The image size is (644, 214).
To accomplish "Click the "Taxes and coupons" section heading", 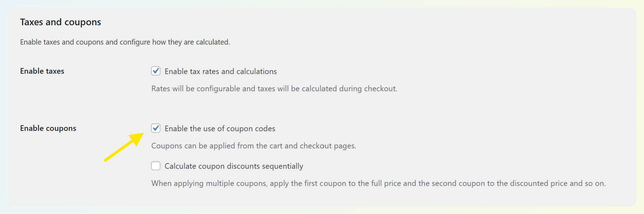I will pos(60,22).
